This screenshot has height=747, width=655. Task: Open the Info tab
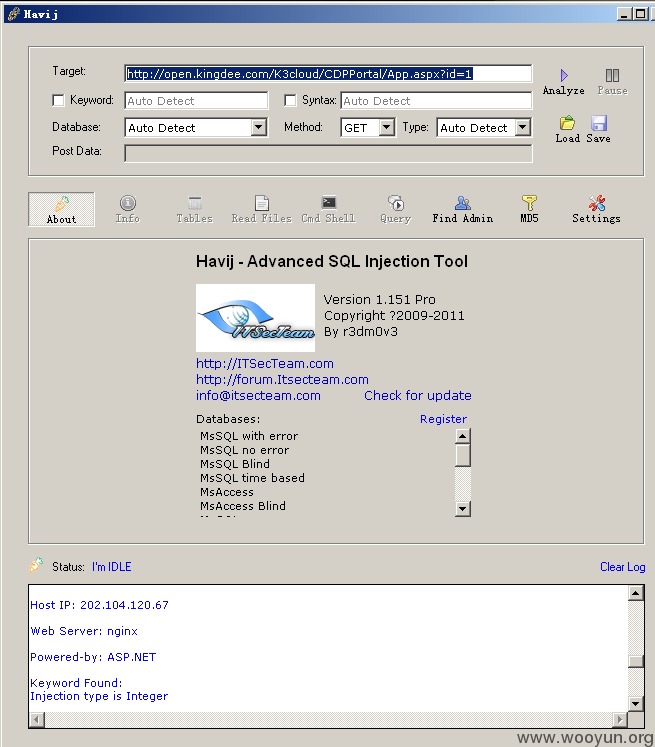(x=128, y=210)
